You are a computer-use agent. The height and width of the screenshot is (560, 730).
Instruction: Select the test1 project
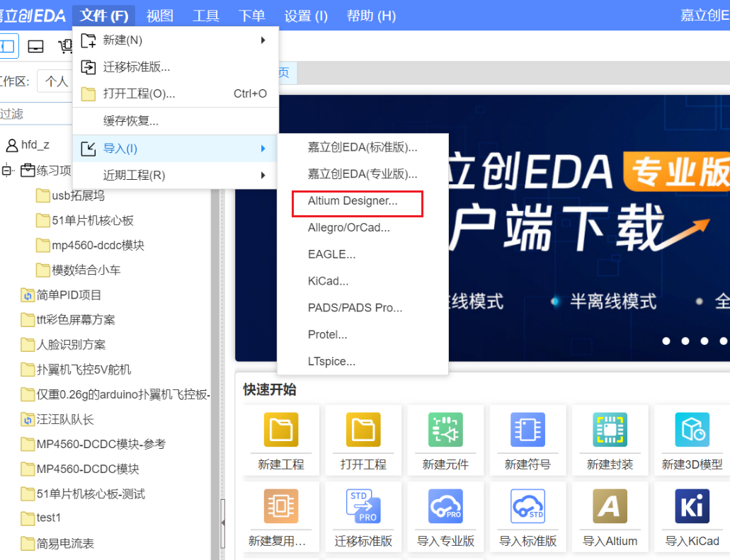[48, 518]
